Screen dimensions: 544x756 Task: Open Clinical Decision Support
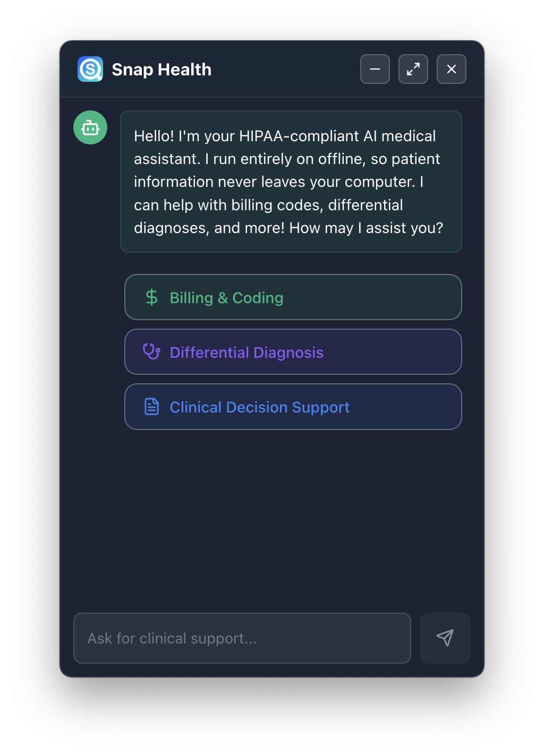293,407
